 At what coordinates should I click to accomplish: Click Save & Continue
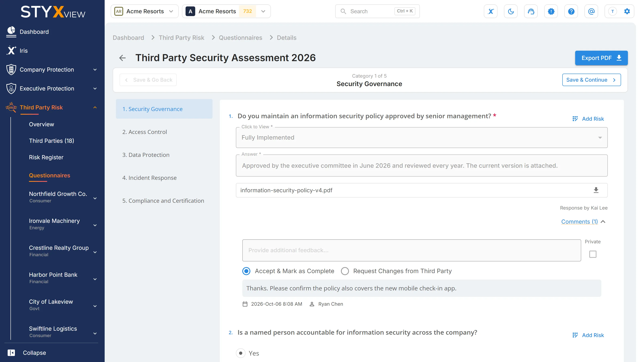coord(591,80)
